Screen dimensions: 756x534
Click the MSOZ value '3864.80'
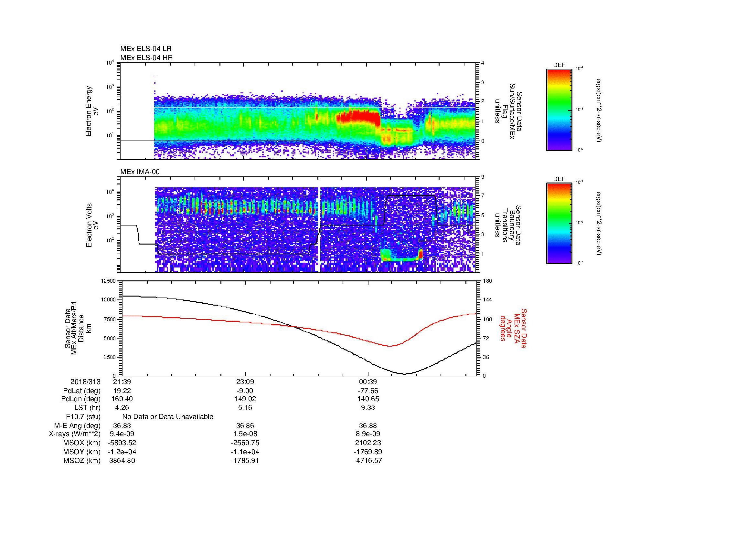click(x=122, y=461)
